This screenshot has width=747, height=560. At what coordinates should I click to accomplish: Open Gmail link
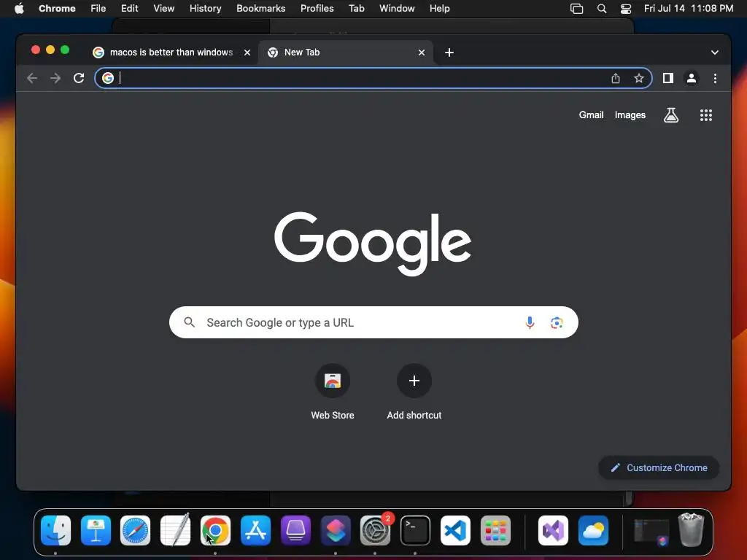point(591,114)
